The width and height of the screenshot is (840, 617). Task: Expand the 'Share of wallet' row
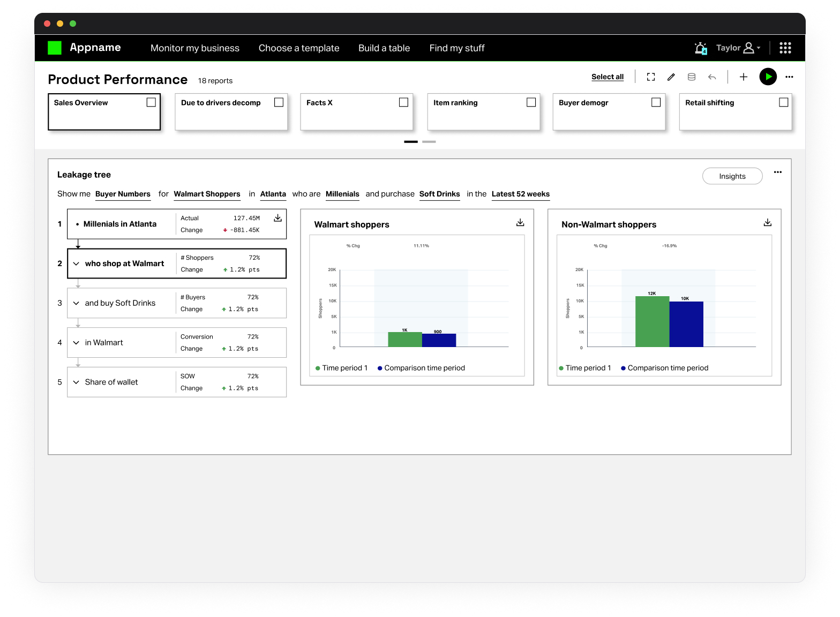(x=76, y=382)
